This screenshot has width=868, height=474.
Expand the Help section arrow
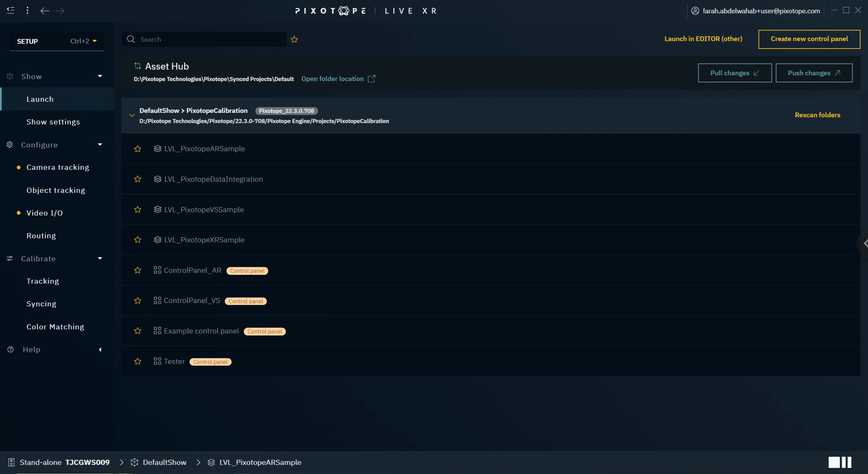pyautogui.click(x=100, y=349)
